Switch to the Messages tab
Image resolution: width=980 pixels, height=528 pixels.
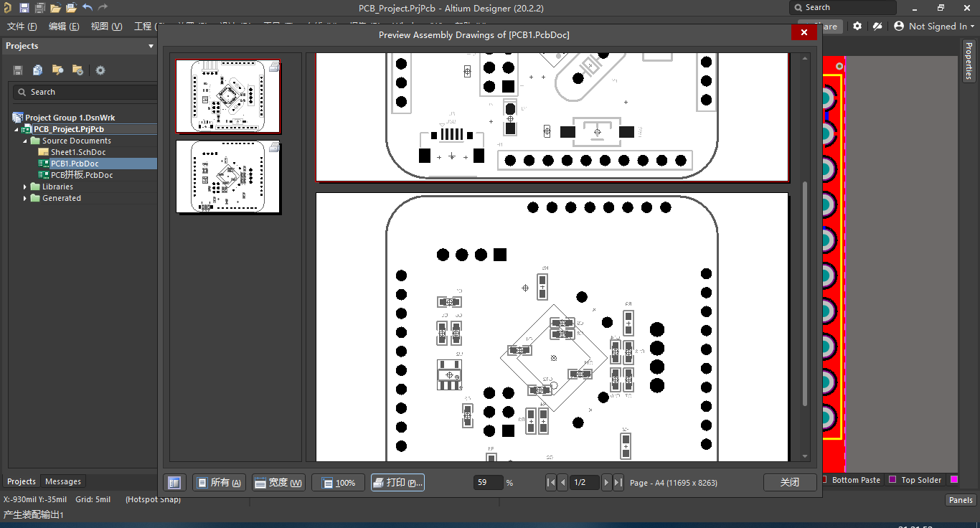[63, 481]
